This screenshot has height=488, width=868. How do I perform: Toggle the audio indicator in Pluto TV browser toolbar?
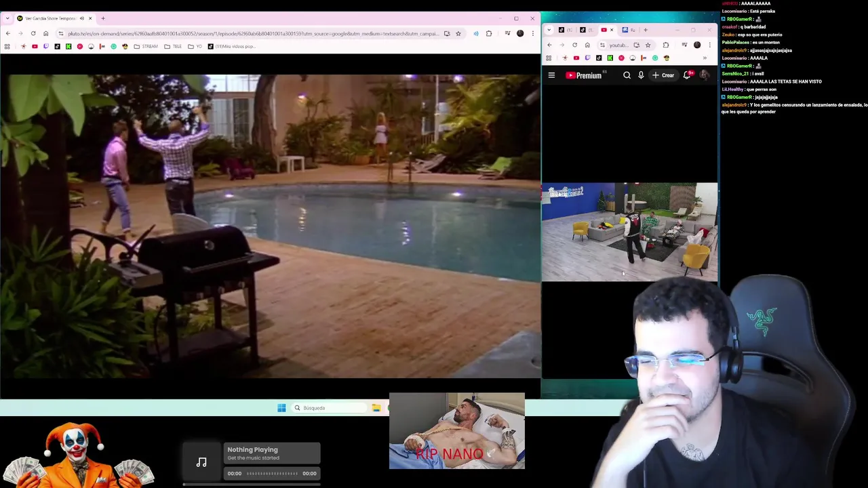pyautogui.click(x=475, y=33)
